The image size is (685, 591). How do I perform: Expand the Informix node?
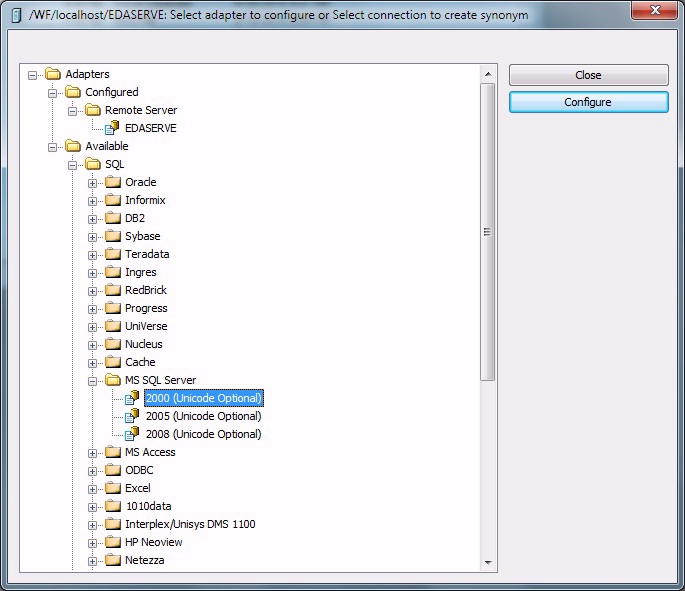point(92,201)
